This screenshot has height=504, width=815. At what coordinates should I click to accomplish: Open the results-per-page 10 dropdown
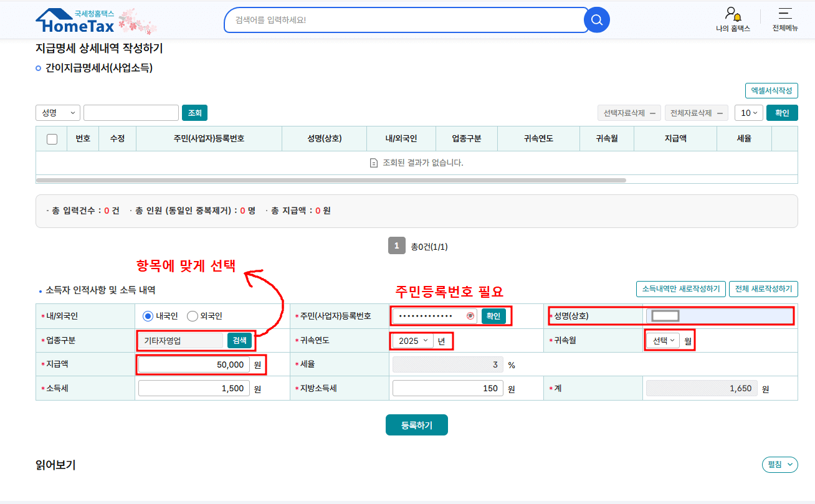pos(750,113)
